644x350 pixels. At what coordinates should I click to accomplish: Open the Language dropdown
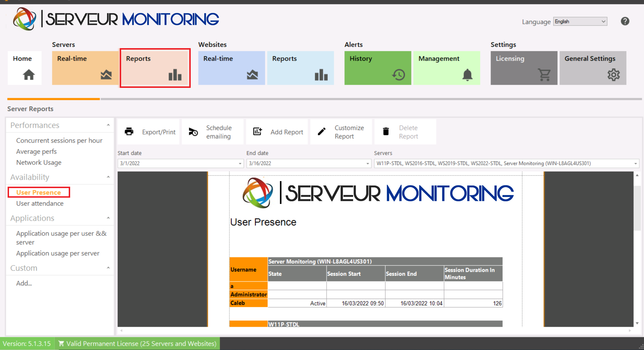tap(580, 21)
